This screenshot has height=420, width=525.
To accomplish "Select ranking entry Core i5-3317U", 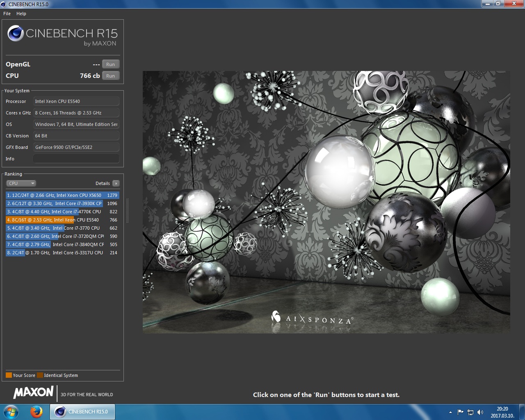I will (x=62, y=253).
